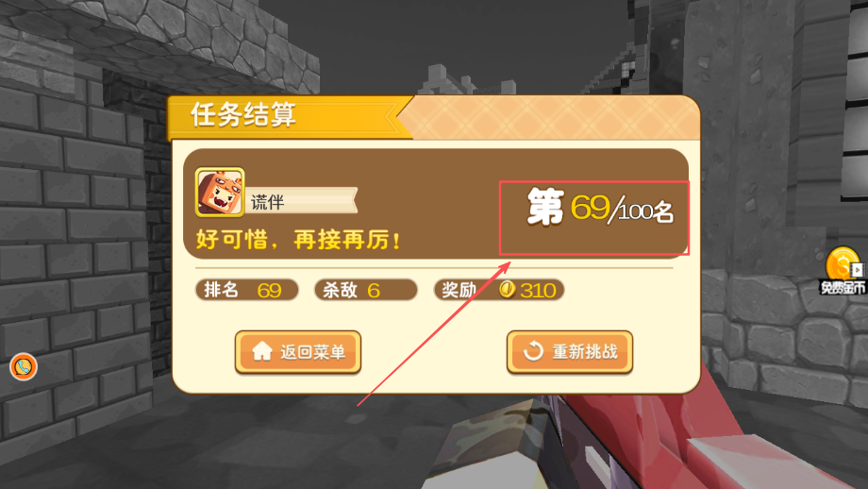Click the 杀敌 6 kills pill
Screen dimensions: 868x489
365,290
